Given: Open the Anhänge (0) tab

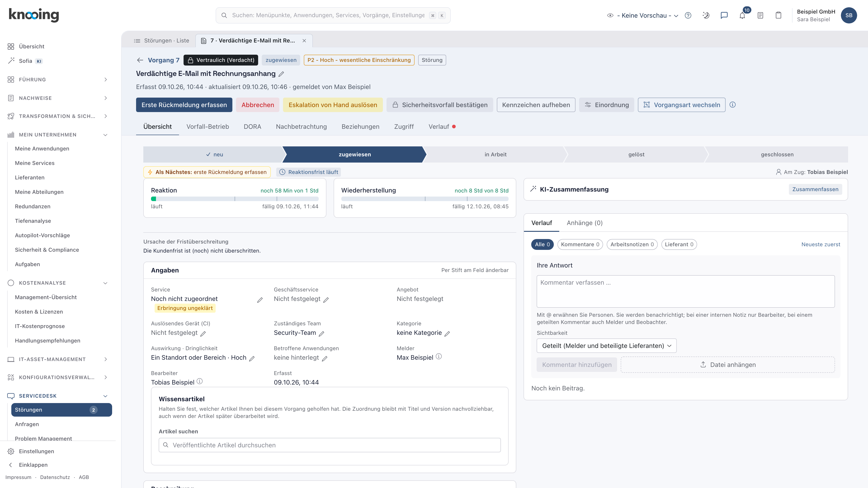Looking at the screenshot, I should point(585,223).
